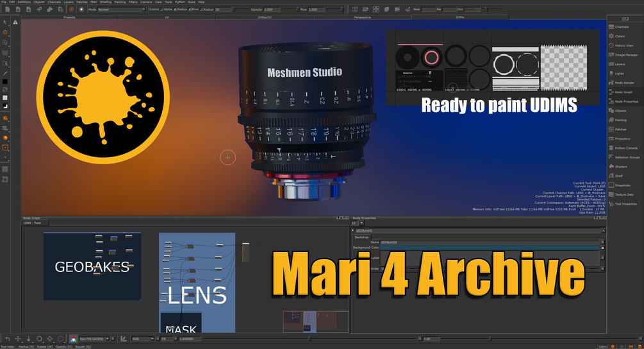Switch to the UV view tab
The width and height of the screenshot is (644, 349).
pyautogui.click(x=167, y=17)
